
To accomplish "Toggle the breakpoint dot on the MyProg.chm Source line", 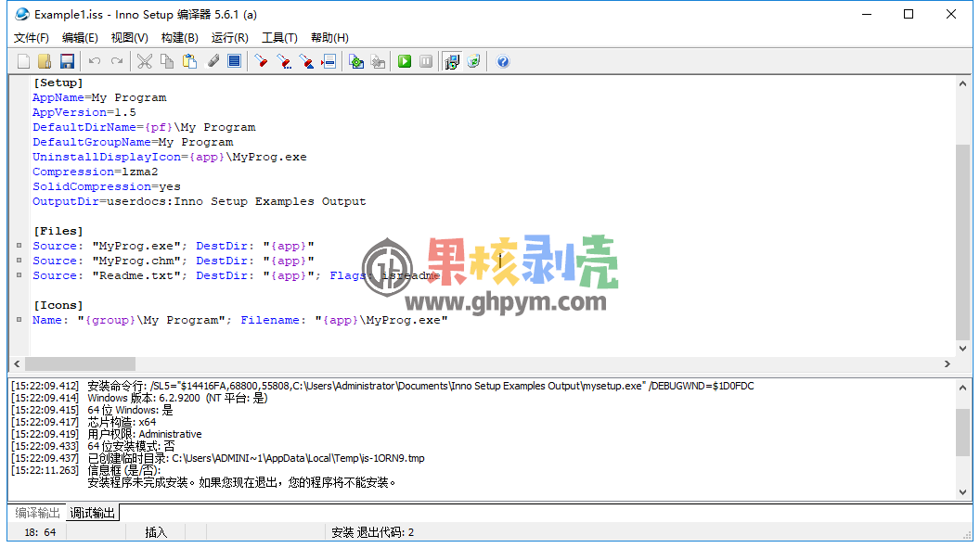I will click(19, 261).
